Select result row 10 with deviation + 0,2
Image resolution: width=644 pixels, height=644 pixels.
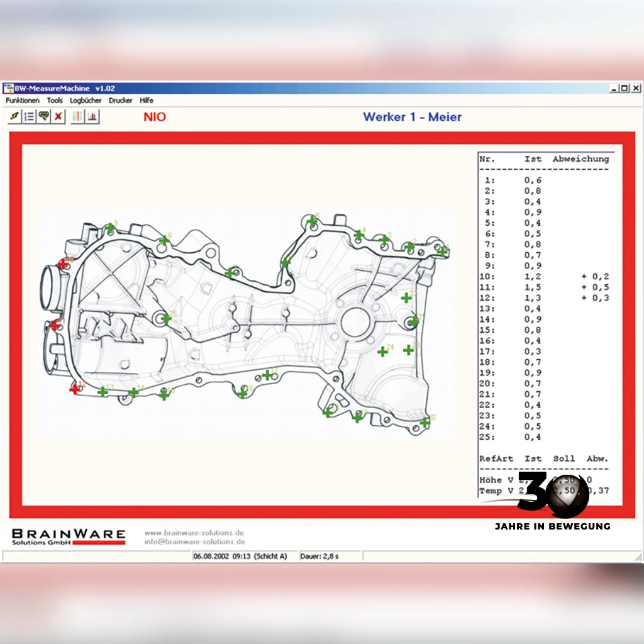click(544, 277)
